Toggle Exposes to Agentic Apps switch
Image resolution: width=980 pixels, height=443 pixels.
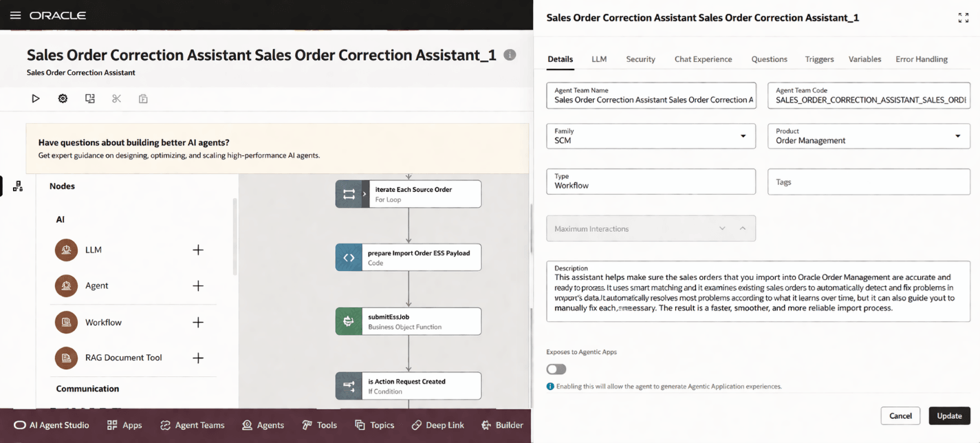point(556,369)
